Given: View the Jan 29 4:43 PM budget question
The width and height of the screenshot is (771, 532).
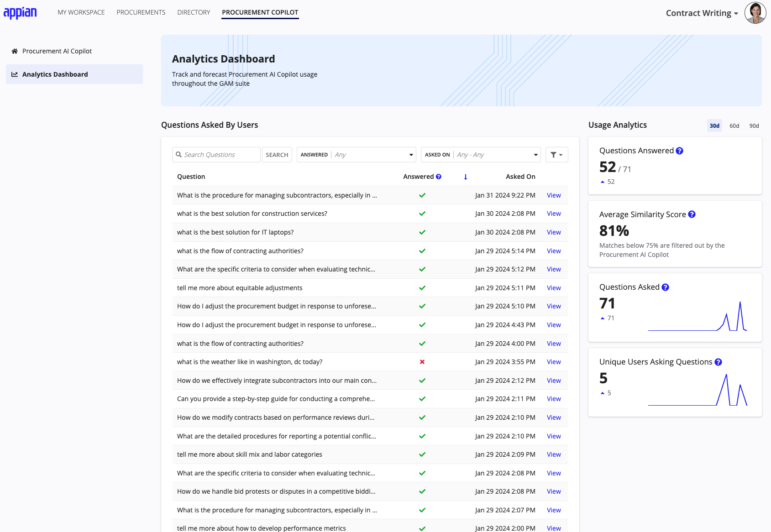Looking at the screenshot, I should pyautogui.click(x=554, y=325).
